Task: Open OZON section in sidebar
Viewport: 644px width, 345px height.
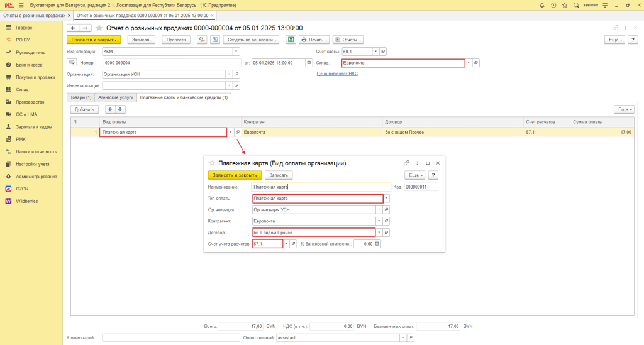Action: click(22, 189)
